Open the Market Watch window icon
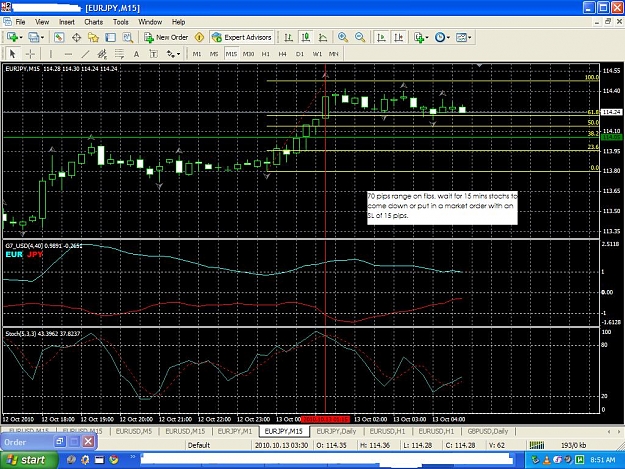Viewport: 625px width, 469px height. (59, 37)
